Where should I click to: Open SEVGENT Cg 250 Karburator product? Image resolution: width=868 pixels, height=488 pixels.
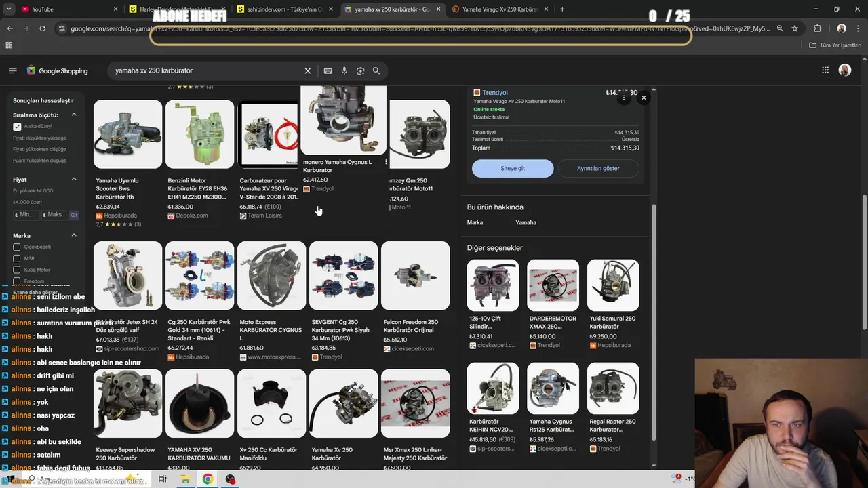pyautogui.click(x=343, y=301)
